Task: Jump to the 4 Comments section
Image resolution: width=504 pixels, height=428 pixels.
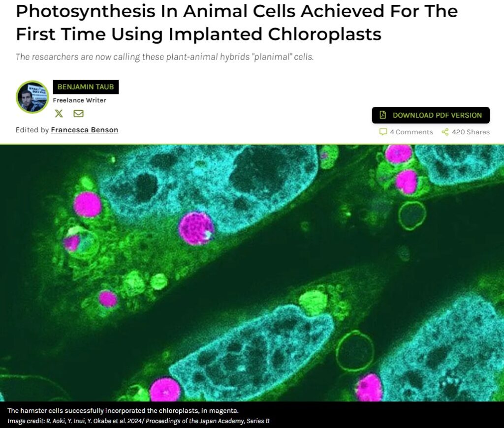Action: click(411, 132)
